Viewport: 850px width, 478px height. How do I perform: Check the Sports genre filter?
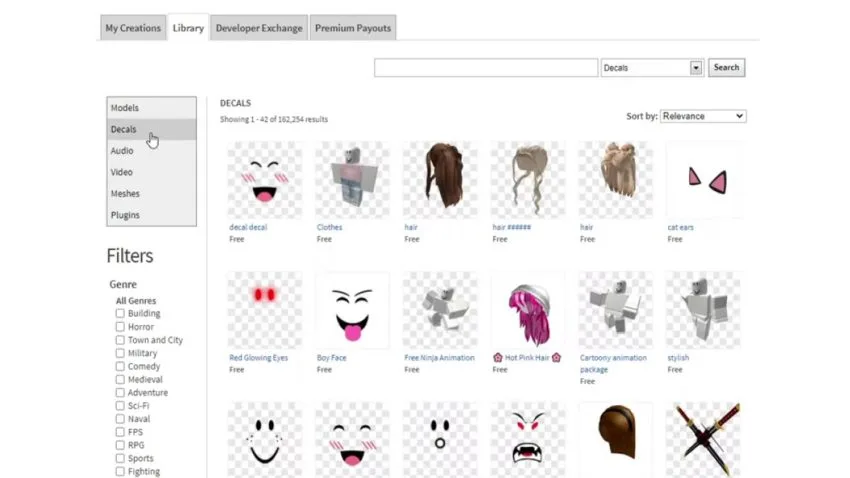[x=120, y=458]
